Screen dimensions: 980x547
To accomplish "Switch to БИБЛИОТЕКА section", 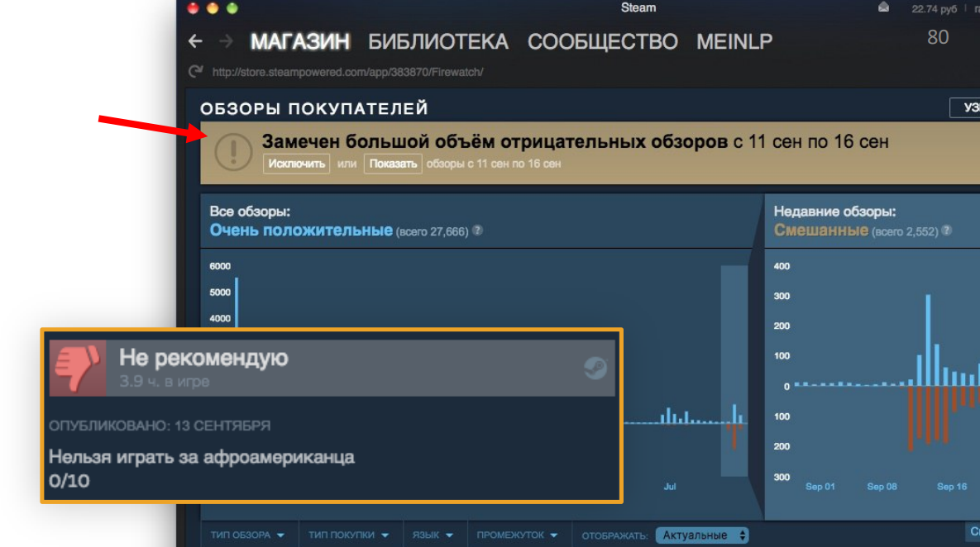I will [437, 41].
